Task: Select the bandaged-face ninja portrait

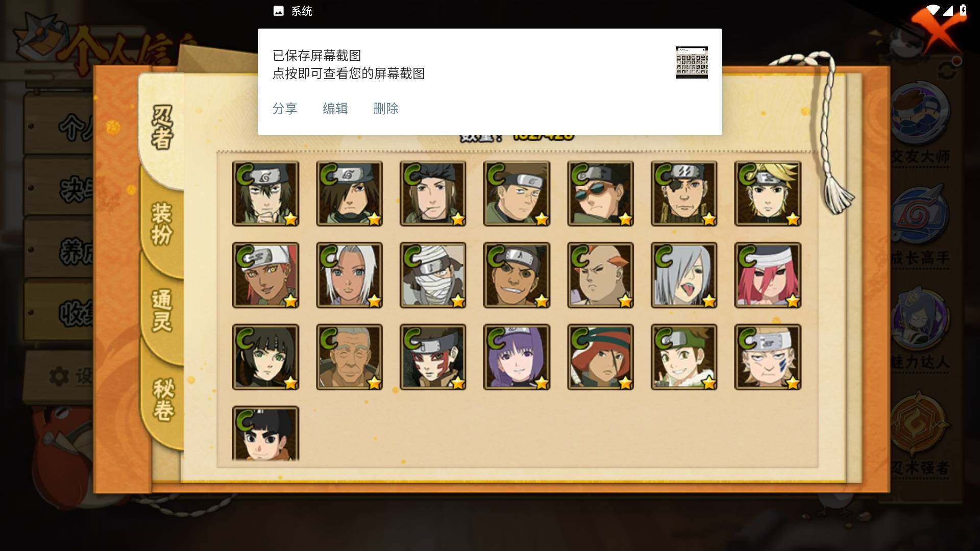Action: (x=433, y=275)
